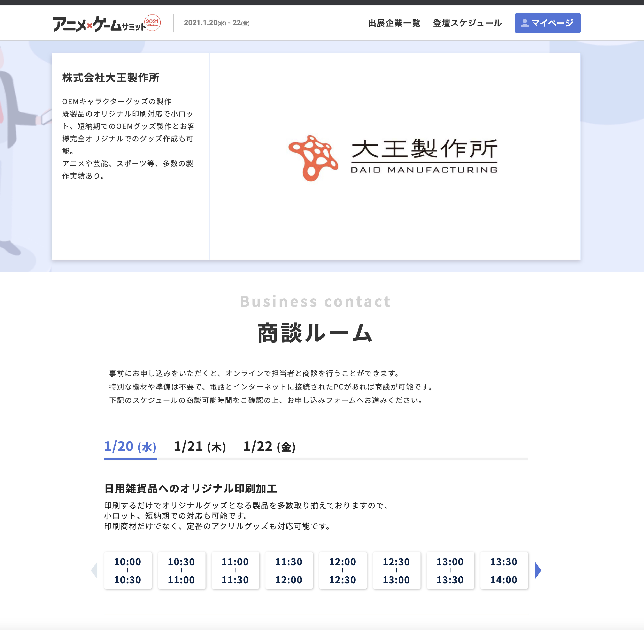Choose the 11:00 - 11:30 time slot

[235, 570]
